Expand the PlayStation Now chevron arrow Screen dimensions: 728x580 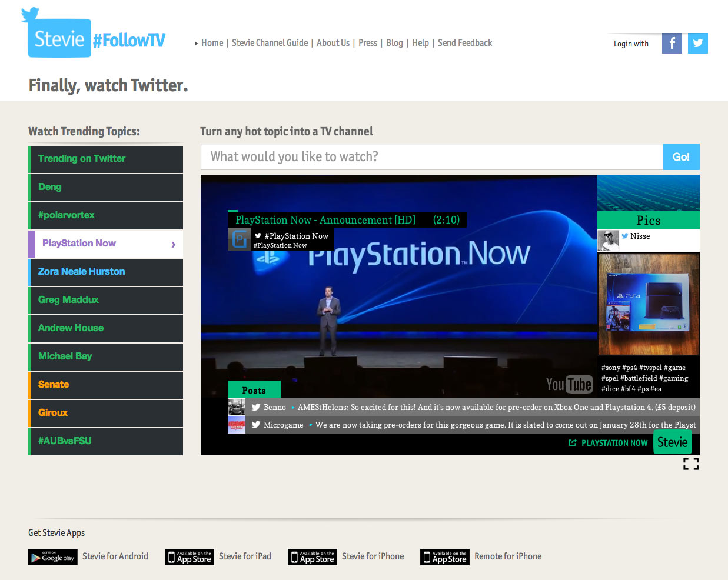(x=173, y=244)
